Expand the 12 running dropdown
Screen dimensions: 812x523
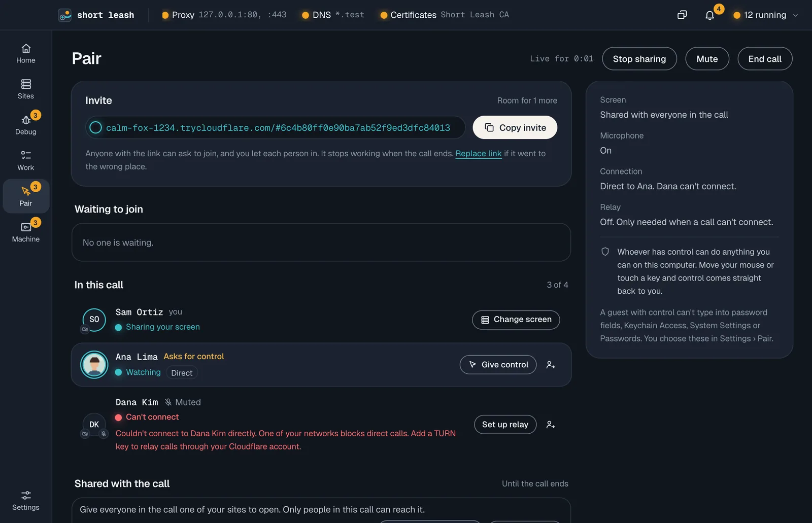coord(766,15)
